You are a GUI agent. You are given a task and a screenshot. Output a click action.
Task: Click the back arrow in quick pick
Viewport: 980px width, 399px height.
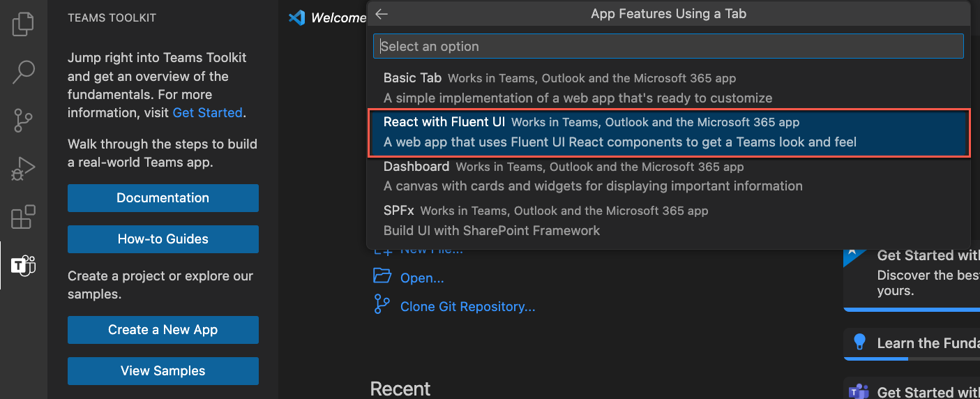(381, 13)
